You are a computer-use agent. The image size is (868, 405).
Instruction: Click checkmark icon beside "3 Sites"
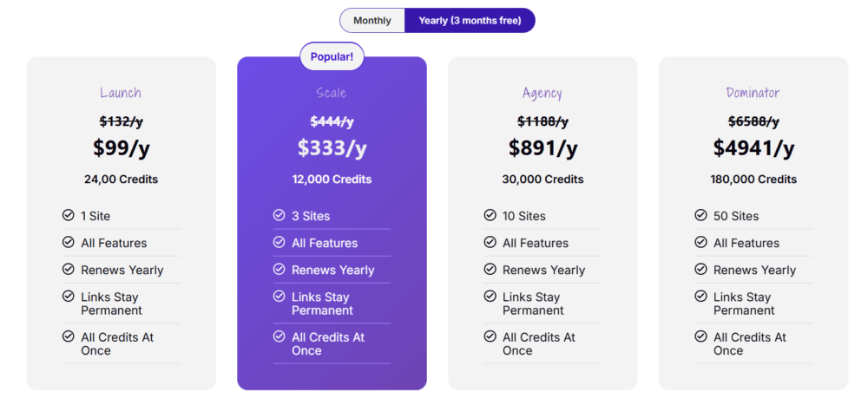pos(279,215)
